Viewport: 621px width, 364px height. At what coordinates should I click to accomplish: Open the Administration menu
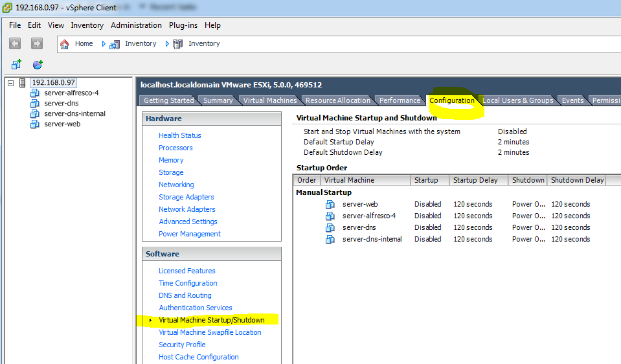pyautogui.click(x=136, y=25)
